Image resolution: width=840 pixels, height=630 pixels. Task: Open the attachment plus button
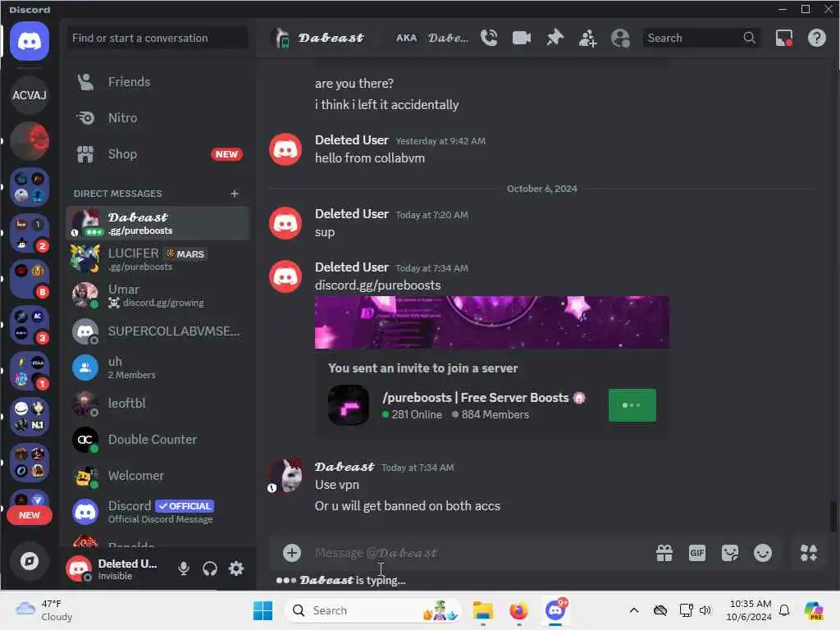click(x=291, y=552)
